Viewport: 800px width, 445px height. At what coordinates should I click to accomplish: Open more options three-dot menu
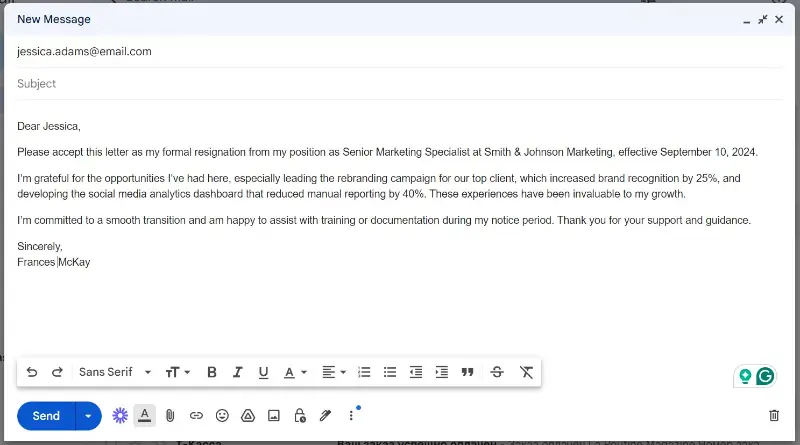coord(351,415)
